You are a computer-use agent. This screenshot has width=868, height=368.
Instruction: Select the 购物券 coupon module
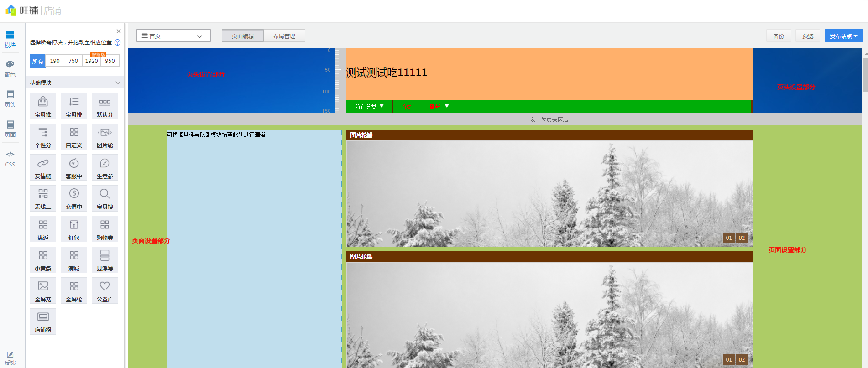(105, 229)
